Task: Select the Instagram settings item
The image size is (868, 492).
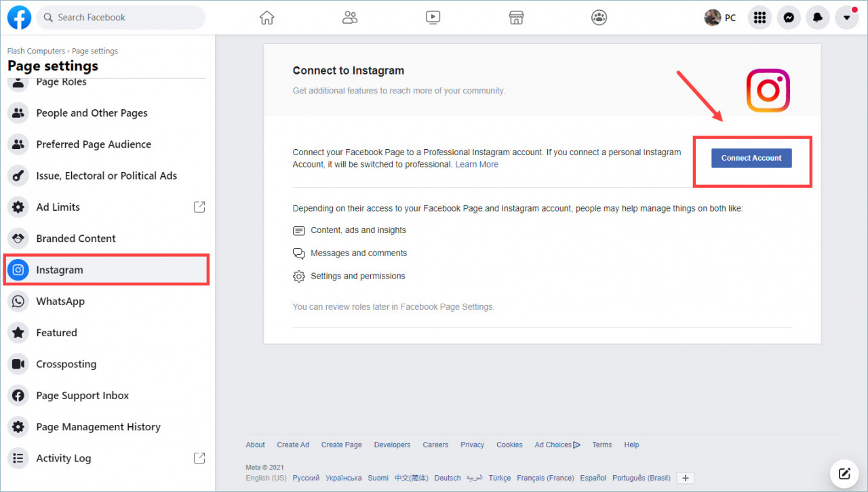Action: [x=106, y=270]
